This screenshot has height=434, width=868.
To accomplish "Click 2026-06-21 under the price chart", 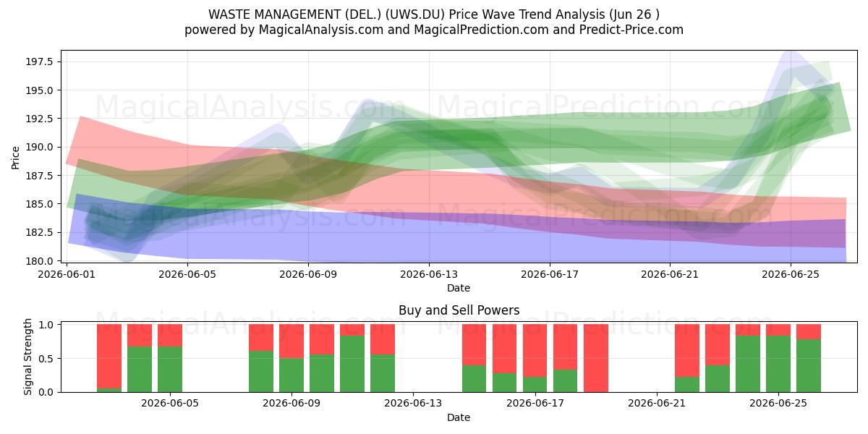I will click(670, 275).
